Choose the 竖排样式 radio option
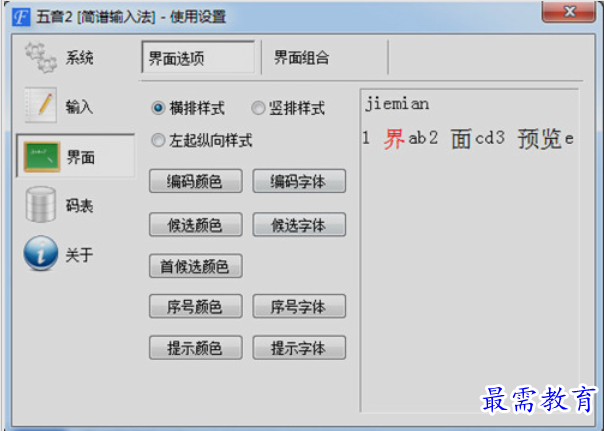The image size is (604, 431). click(x=258, y=108)
